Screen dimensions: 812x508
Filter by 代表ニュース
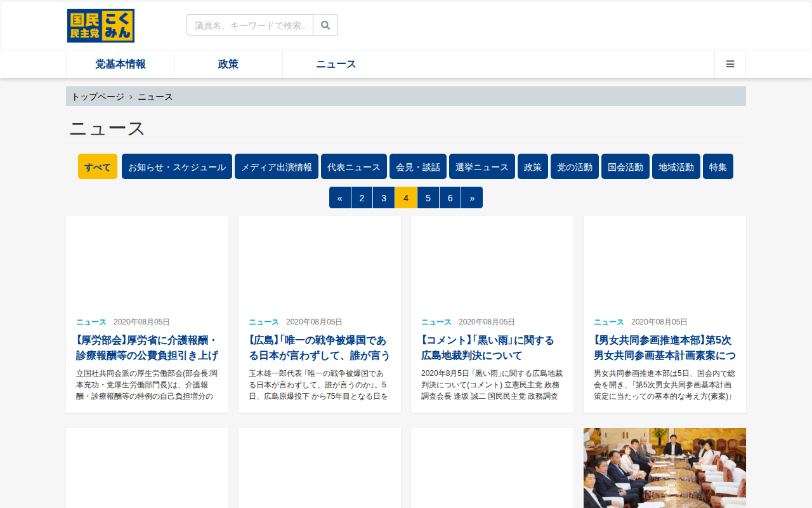point(354,166)
